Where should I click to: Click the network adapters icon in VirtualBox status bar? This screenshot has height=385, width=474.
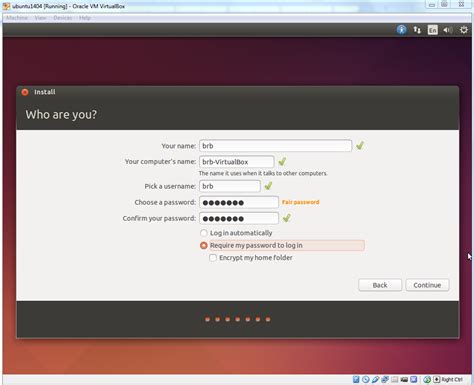point(385,379)
